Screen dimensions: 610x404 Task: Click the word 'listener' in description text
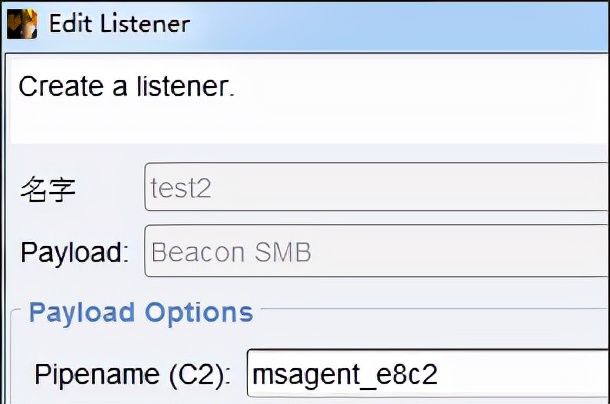187,86
